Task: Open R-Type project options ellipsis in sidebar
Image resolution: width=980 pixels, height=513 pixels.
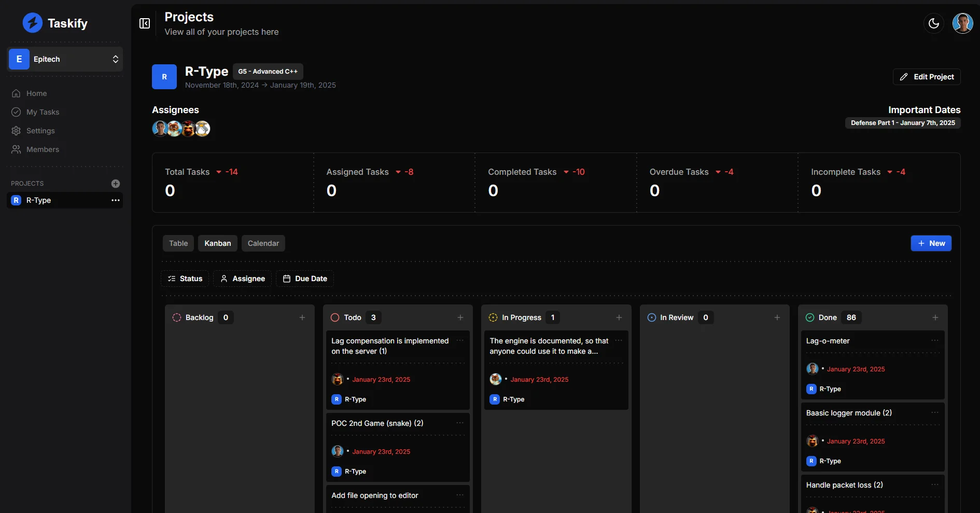Action: 116,200
